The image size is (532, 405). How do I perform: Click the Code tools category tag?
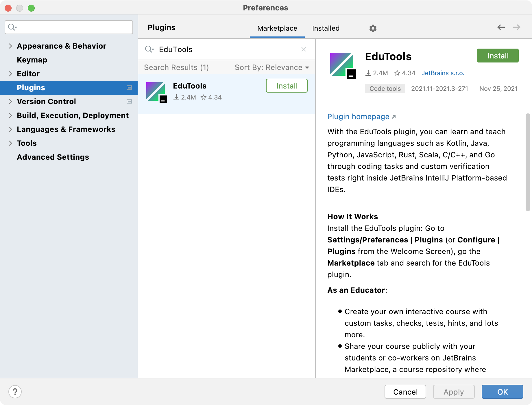point(385,89)
